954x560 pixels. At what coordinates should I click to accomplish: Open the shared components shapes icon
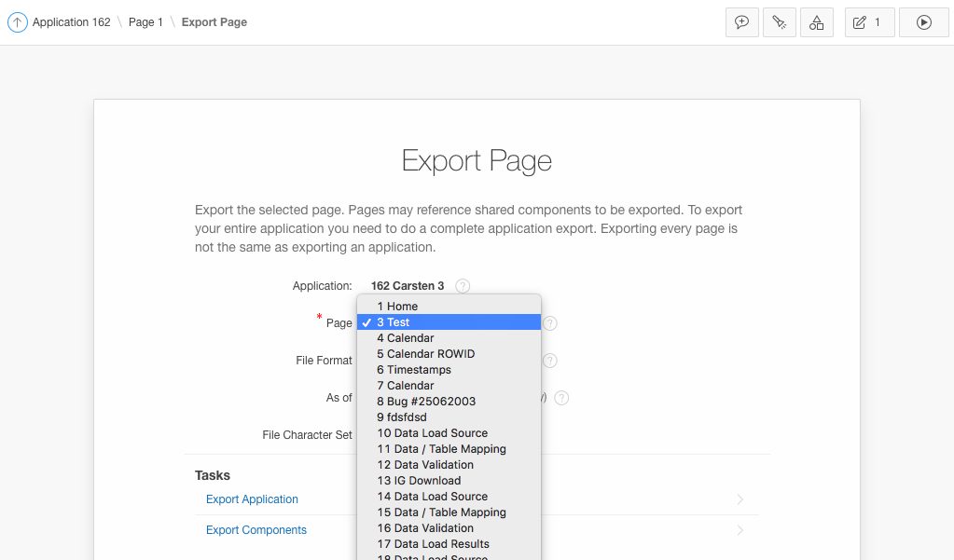coord(817,22)
